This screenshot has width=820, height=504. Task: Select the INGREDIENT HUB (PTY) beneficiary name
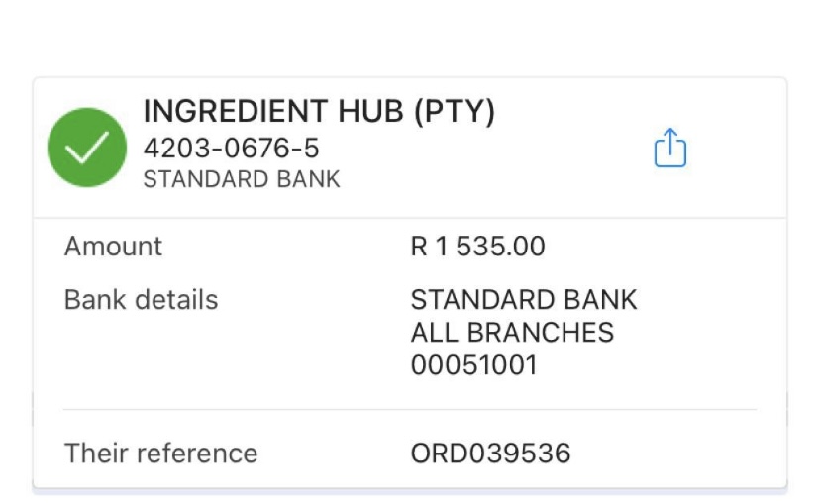tap(319, 111)
